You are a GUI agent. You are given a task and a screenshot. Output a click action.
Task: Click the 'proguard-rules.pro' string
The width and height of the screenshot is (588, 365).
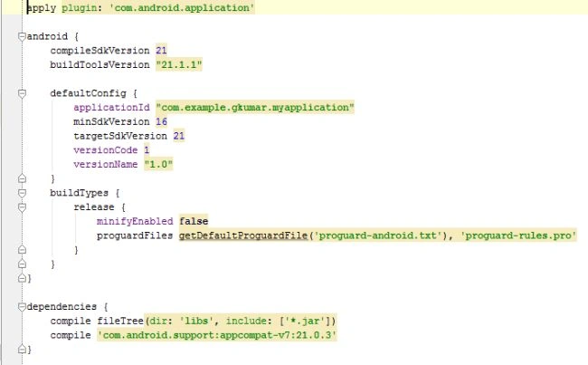tap(518, 235)
